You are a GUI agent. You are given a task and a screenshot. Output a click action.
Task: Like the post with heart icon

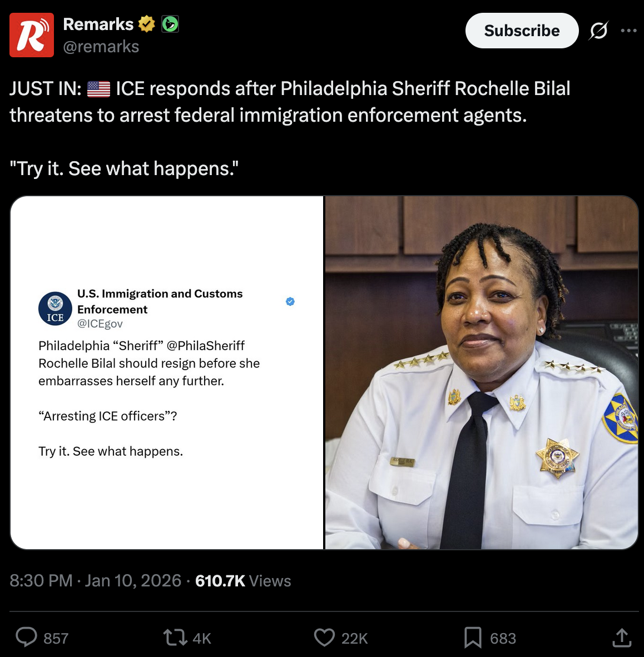325,638
